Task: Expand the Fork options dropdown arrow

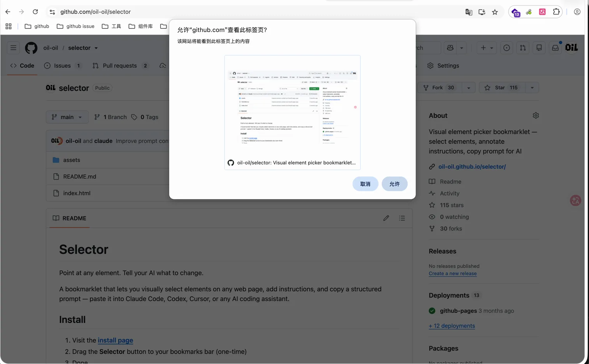Action: click(469, 88)
